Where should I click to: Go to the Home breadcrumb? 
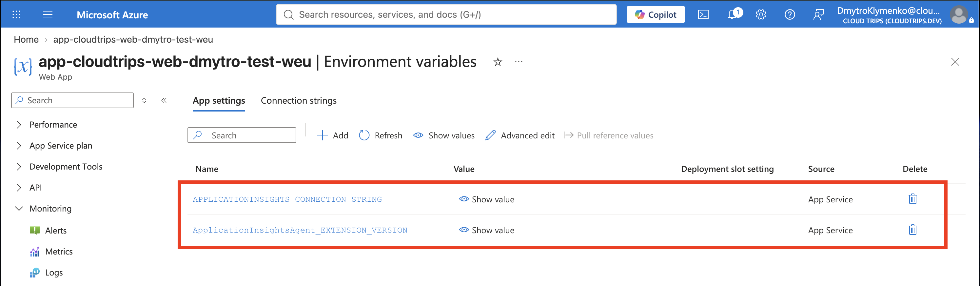(x=26, y=40)
